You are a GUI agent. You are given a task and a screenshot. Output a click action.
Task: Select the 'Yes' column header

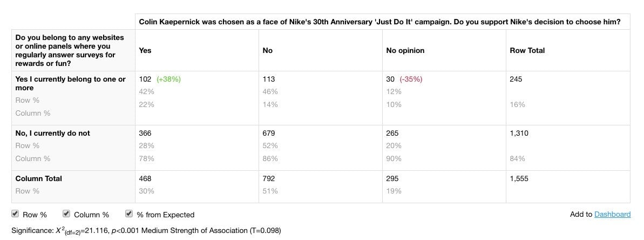(x=145, y=51)
